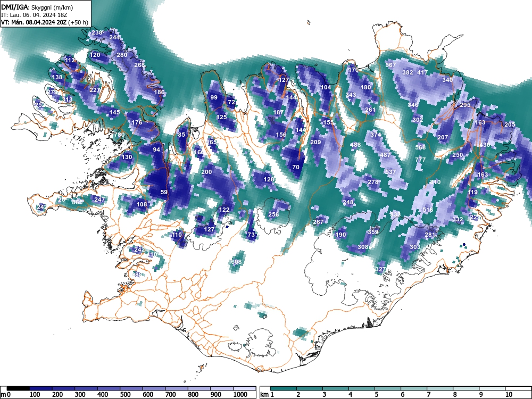Click the visibility value 537 on the map
This screenshot has width=532, height=399.
point(390,172)
